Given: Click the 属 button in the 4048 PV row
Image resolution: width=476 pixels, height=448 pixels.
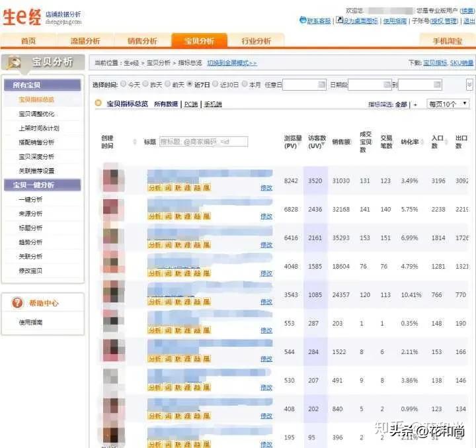Looking at the screenshot, I should coord(207,273).
